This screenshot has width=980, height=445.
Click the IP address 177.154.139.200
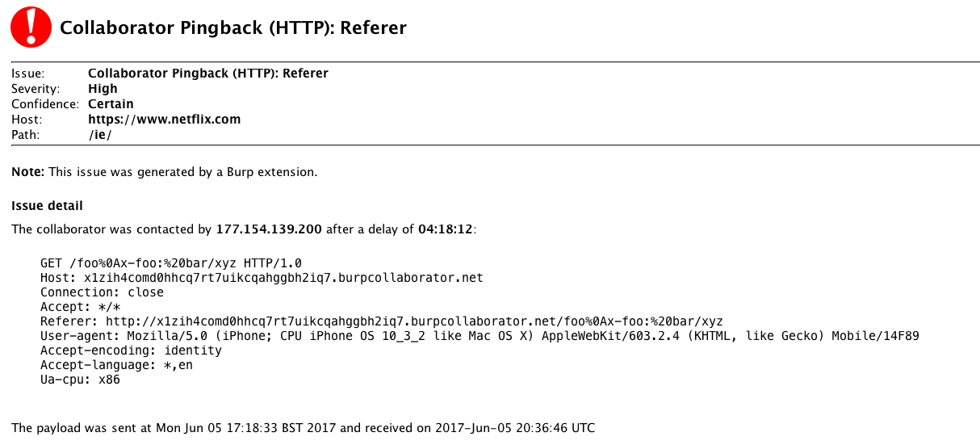tap(269, 229)
